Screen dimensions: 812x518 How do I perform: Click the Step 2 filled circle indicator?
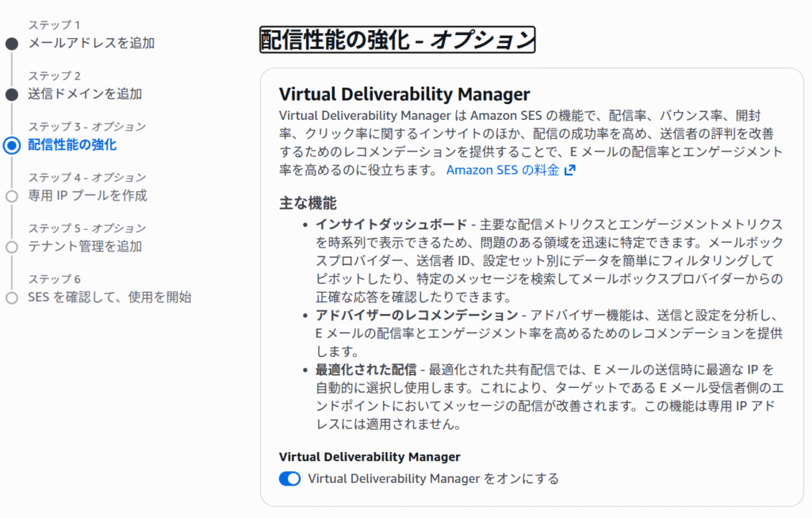[x=11, y=94]
